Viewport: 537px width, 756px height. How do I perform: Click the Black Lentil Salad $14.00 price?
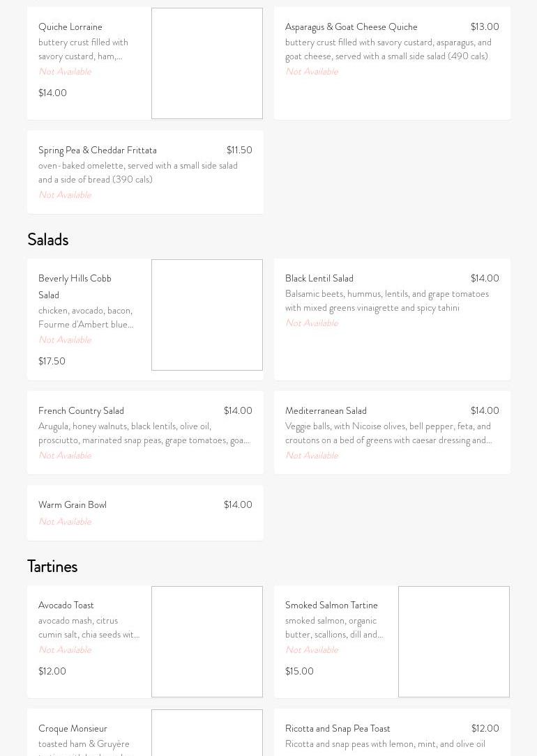pos(485,279)
